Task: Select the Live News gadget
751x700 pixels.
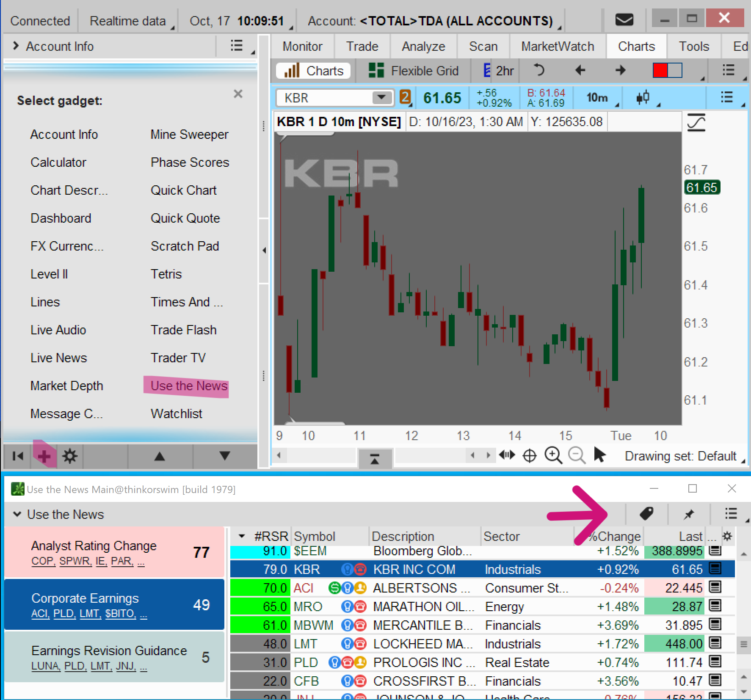Action: pos(58,358)
